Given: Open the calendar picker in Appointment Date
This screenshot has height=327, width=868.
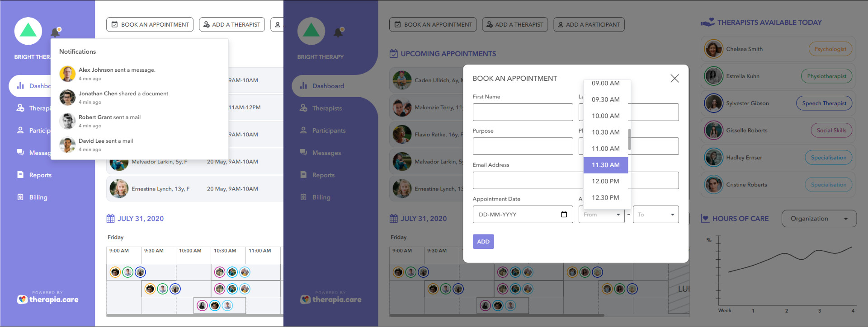Looking at the screenshot, I should tap(564, 215).
